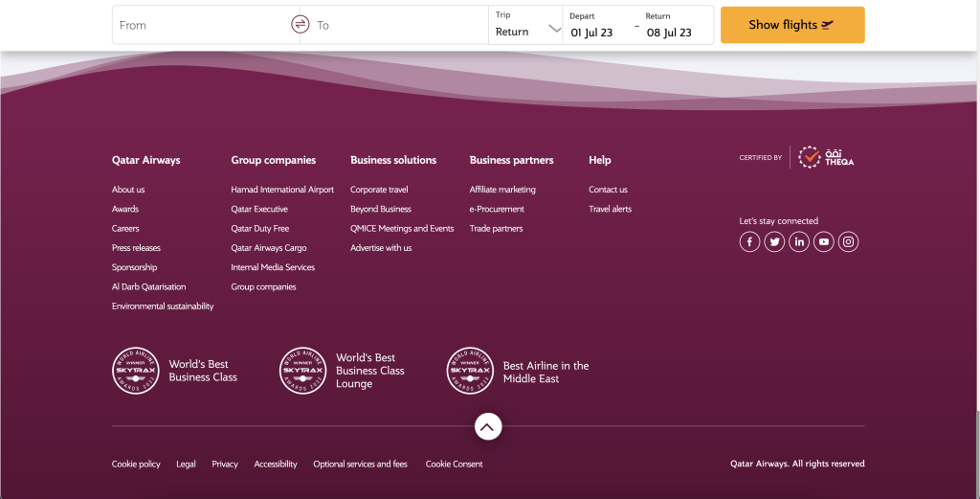This screenshot has height=499, width=980.
Task: Open the Advertise with us link
Action: [x=381, y=248]
